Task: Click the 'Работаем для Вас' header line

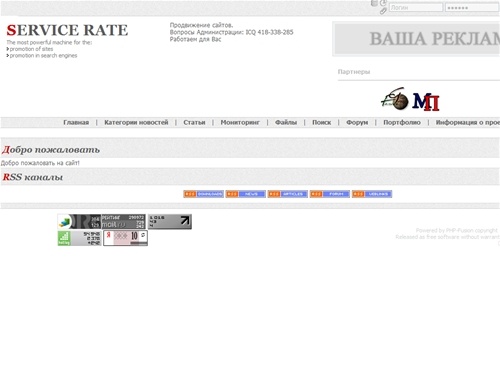Action: pyautogui.click(x=195, y=39)
